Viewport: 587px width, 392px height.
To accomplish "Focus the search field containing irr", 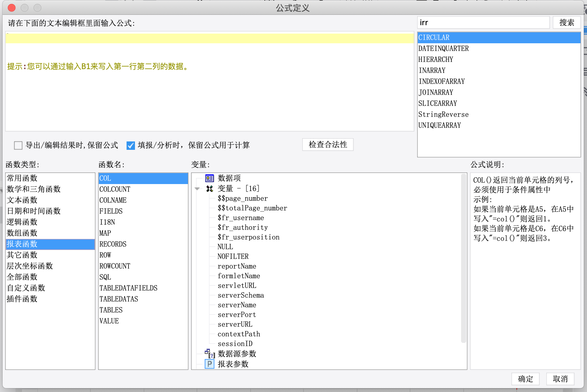I will click(483, 23).
